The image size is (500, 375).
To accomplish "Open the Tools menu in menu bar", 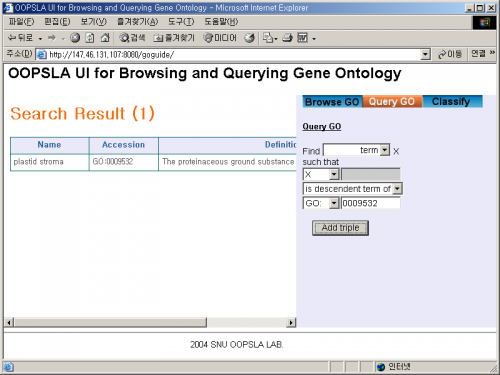I will tap(181, 22).
